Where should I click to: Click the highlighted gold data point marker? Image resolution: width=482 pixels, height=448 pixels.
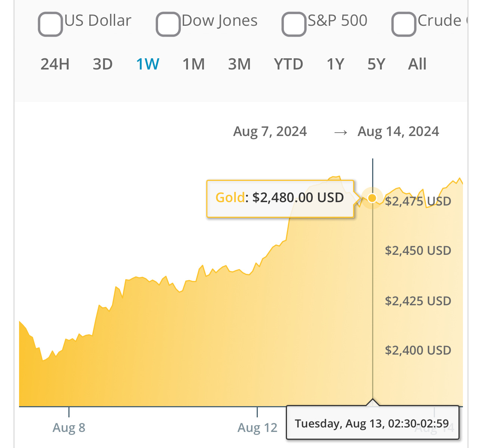tap(372, 198)
